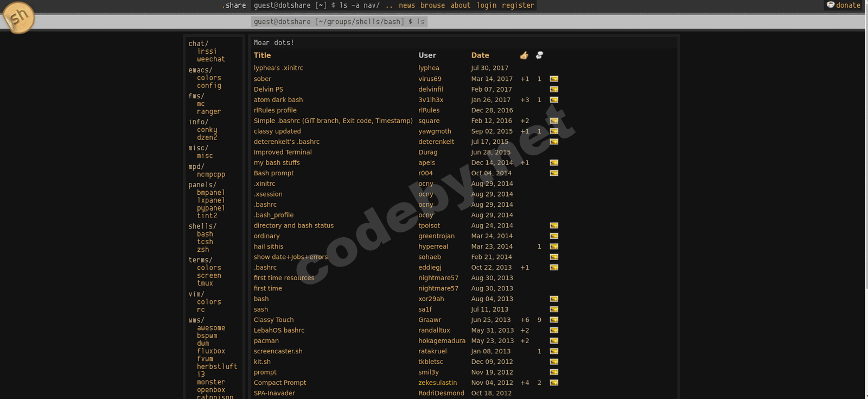Select rc under vim/
Viewport: 868px width, 399px height.
click(x=201, y=309)
